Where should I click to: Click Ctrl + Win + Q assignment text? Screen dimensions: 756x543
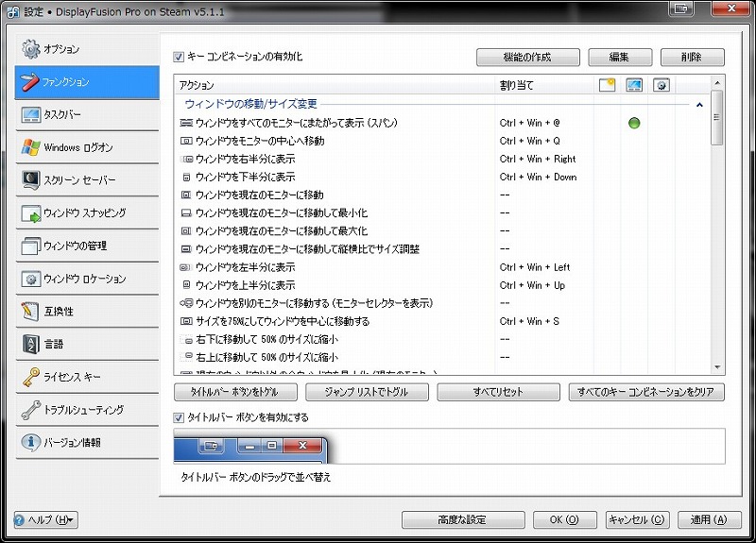529,141
